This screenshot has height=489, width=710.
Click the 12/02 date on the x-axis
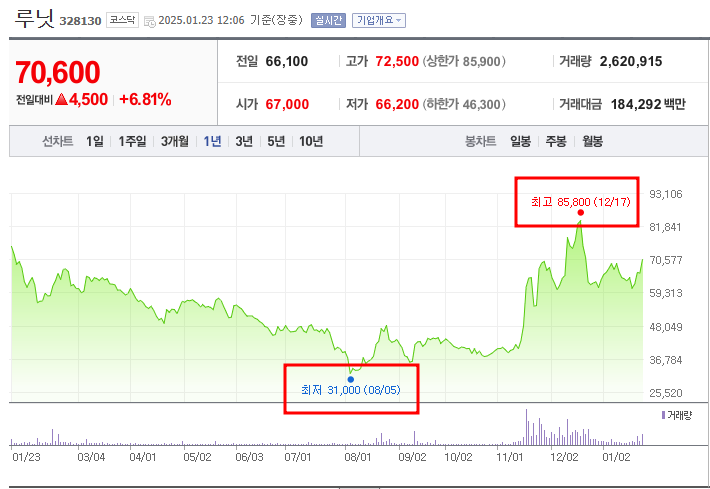[x=564, y=457]
